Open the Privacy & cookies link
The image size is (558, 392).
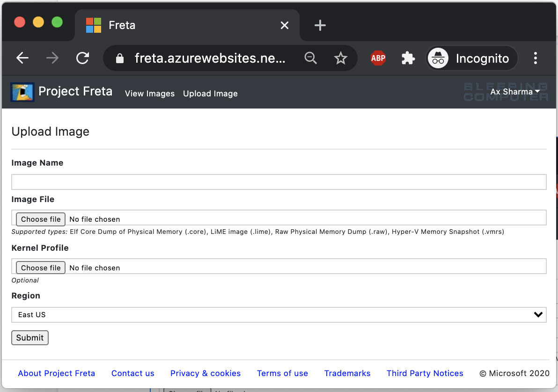(x=206, y=373)
